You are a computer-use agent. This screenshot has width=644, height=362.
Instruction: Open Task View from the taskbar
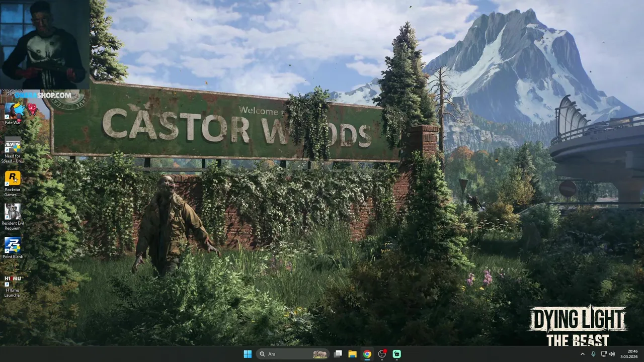tap(338, 354)
